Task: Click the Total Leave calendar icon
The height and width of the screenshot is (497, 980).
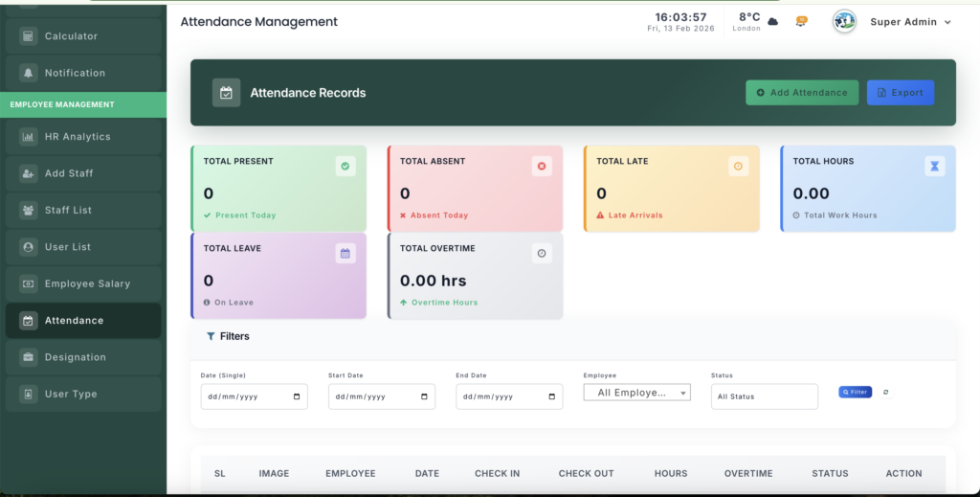Action: pos(345,254)
